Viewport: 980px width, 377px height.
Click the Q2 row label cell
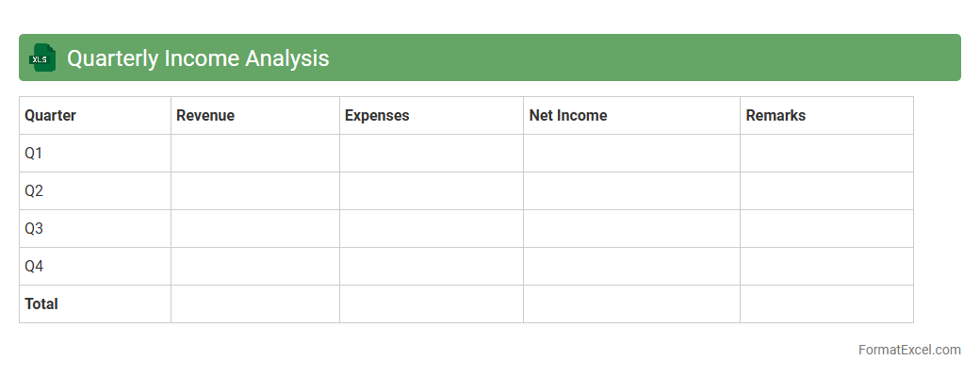(94, 191)
